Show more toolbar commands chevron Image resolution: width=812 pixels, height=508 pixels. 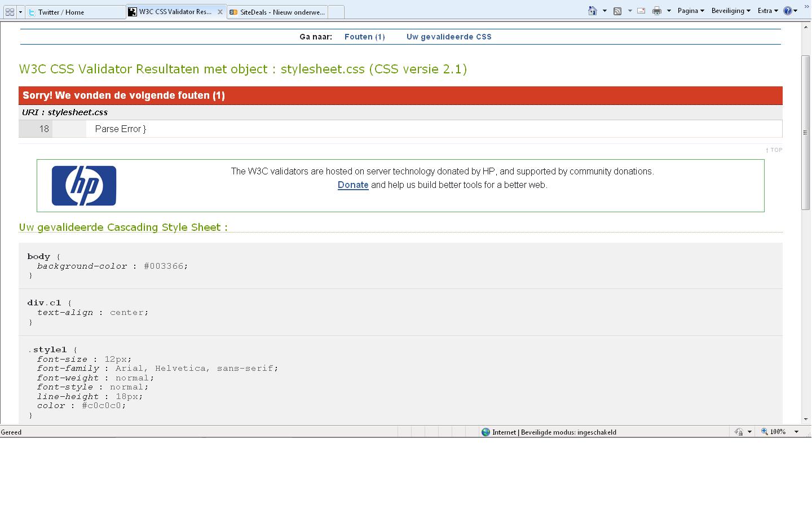(x=806, y=7)
